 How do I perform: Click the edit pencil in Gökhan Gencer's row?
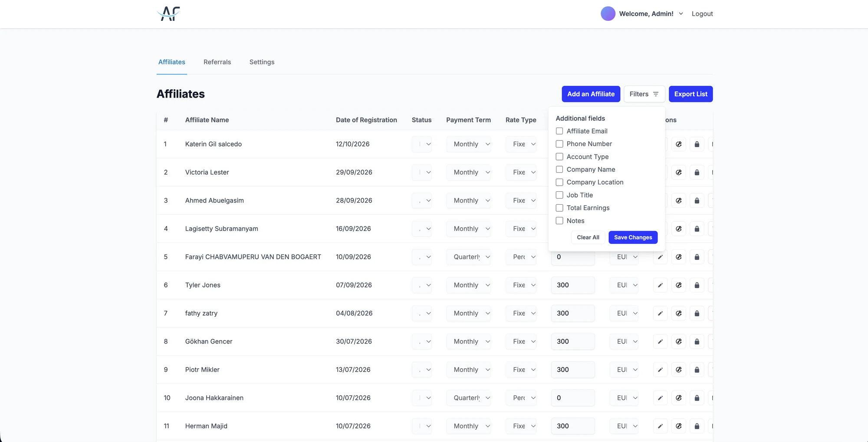(x=660, y=341)
